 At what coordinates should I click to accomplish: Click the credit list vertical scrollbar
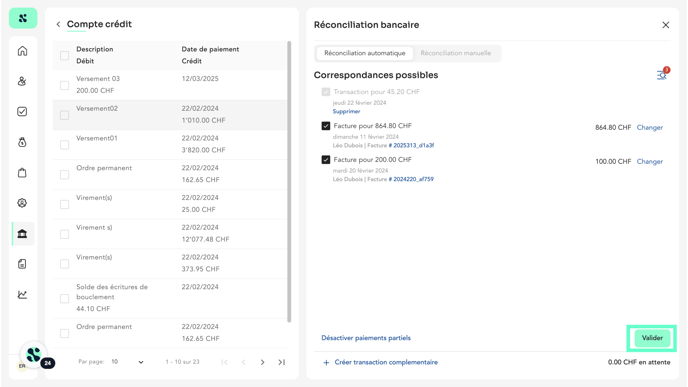[x=289, y=182]
